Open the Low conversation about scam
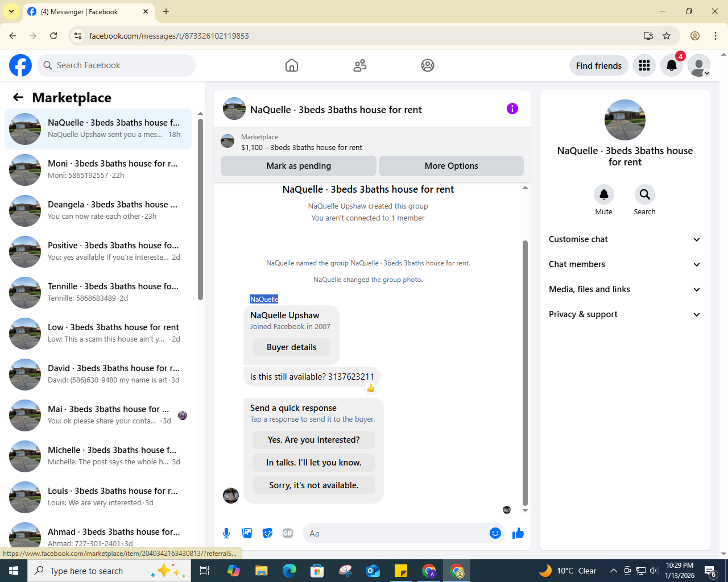Screen dimensions: 728x582 pos(98,334)
